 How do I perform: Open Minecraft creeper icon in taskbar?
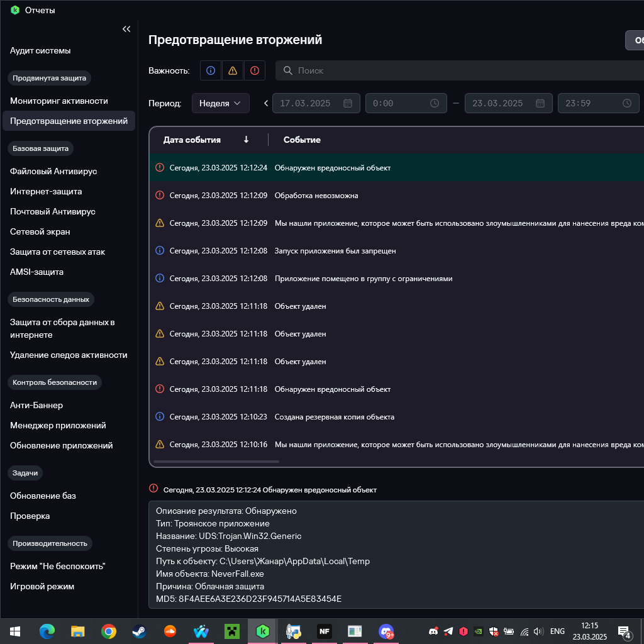(231, 631)
